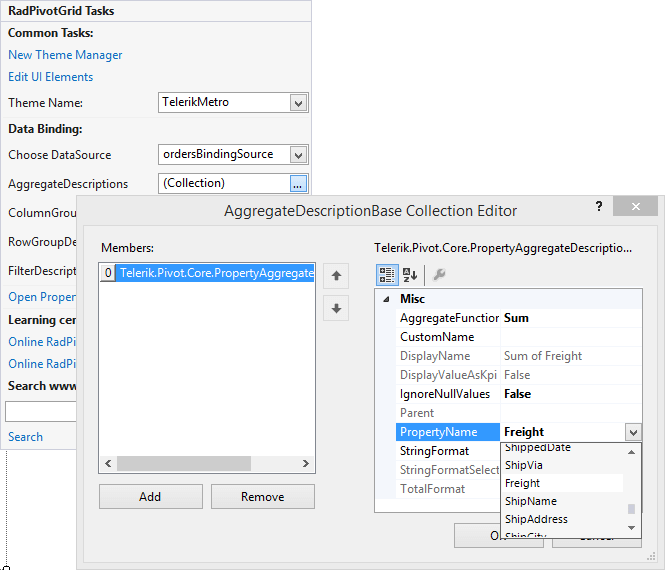The width and height of the screenshot is (665, 570).
Task: Open the PropertyName dropdown arrow
Action: point(633,433)
